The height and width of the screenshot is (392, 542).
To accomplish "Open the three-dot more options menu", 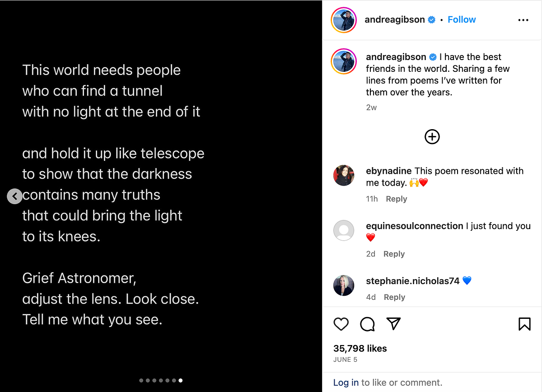I will (523, 20).
